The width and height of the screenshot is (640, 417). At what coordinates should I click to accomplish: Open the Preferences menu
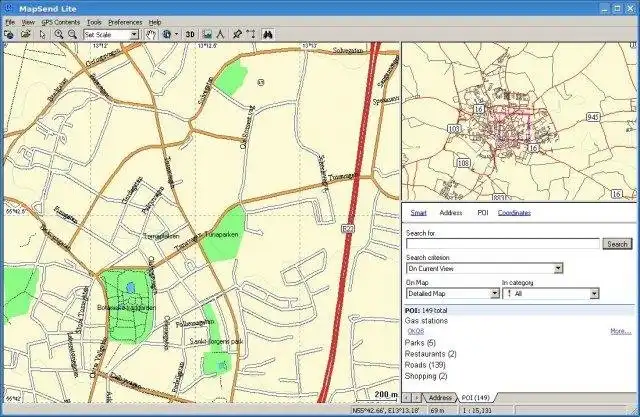(x=125, y=22)
